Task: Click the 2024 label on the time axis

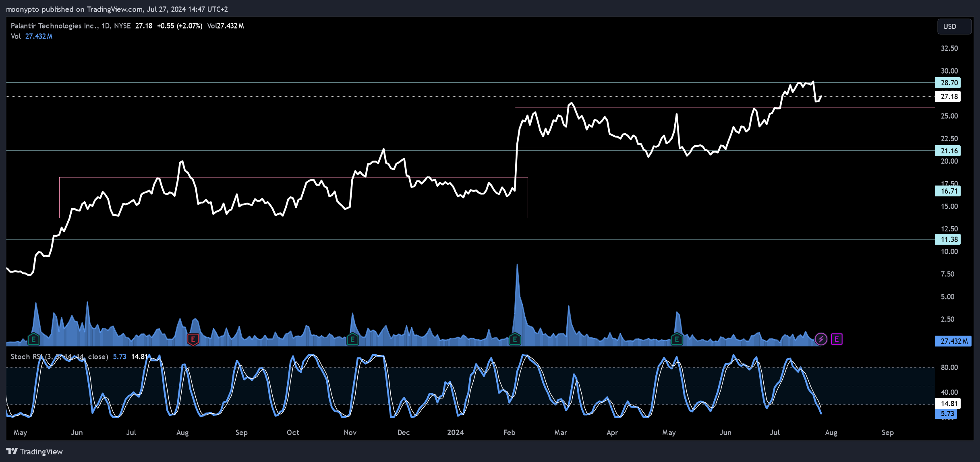Action: 456,433
